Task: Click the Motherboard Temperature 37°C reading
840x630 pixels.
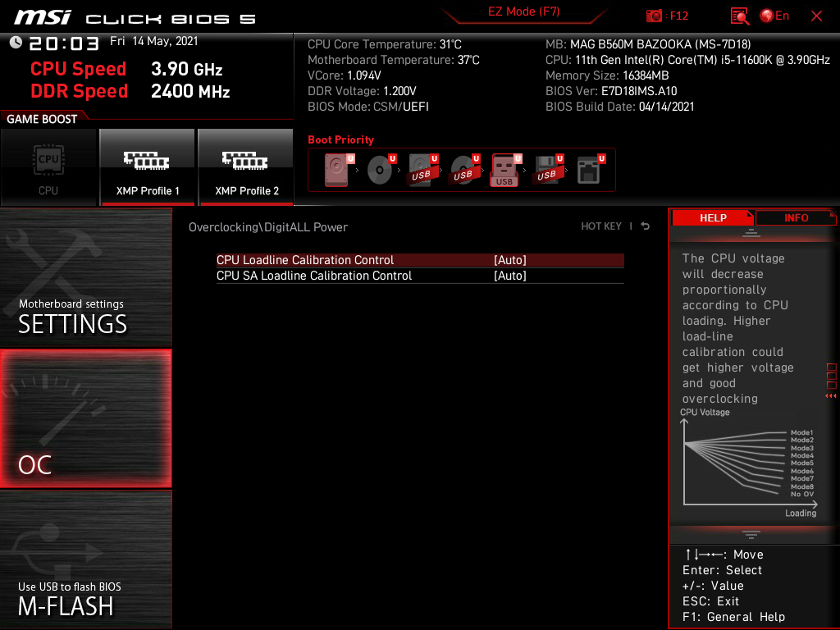Action: click(393, 60)
